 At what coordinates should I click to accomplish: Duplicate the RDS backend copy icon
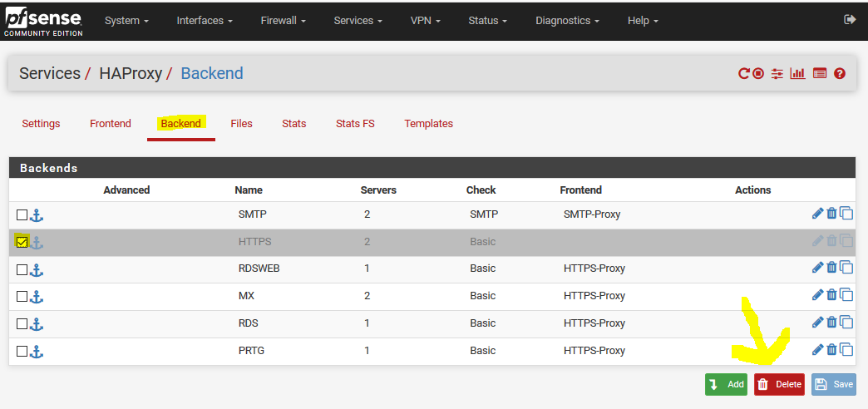coord(846,322)
